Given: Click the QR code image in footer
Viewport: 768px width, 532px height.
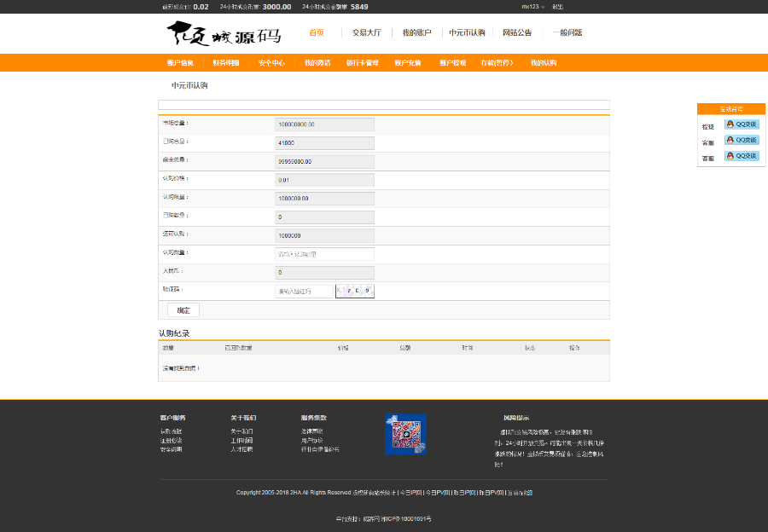Looking at the screenshot, I should pos(405,434).
